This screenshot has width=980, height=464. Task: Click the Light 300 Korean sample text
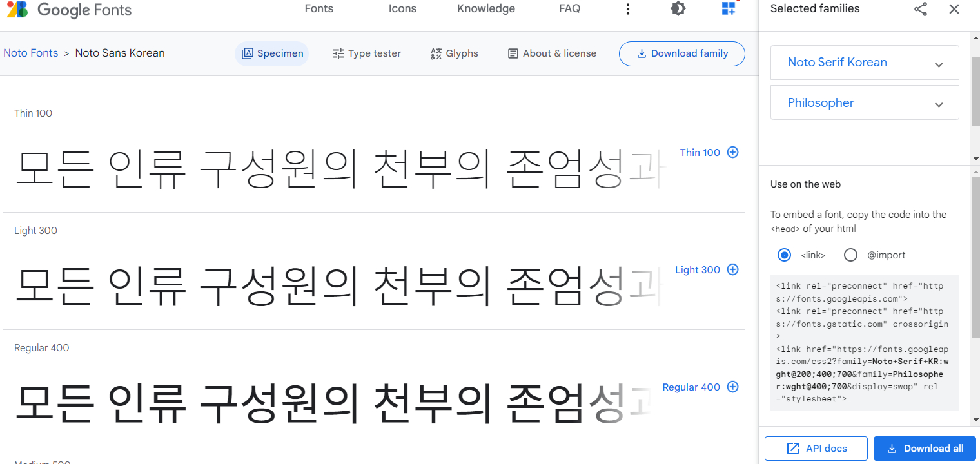[x=340, y=286]
